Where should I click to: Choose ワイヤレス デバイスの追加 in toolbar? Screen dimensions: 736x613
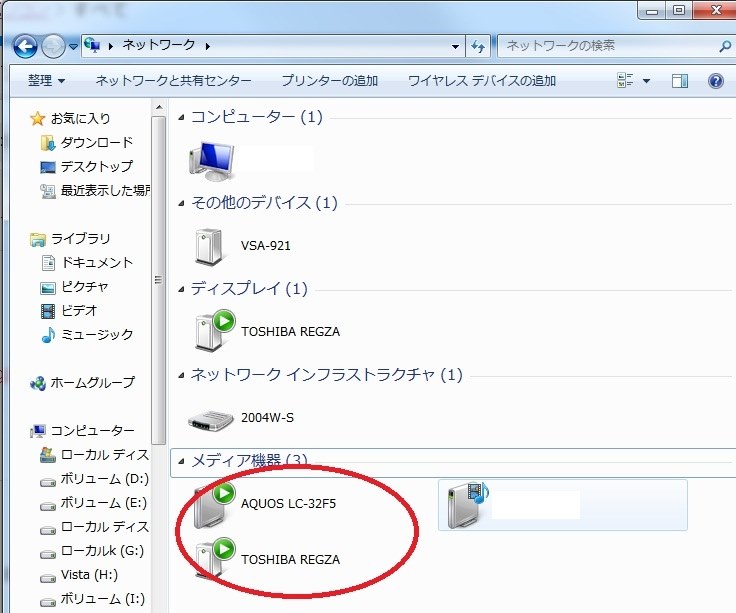point(482,81)
